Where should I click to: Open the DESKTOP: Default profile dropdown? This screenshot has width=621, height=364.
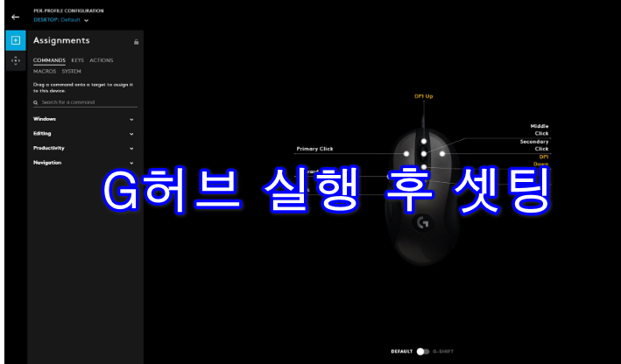61,20
